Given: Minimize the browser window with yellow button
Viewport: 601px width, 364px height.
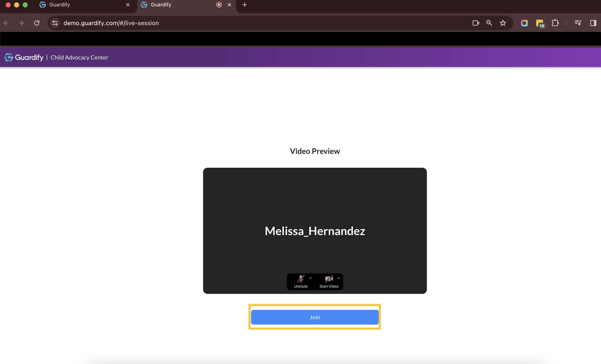Looking at the screenshot, I should (x=17, y=5).
